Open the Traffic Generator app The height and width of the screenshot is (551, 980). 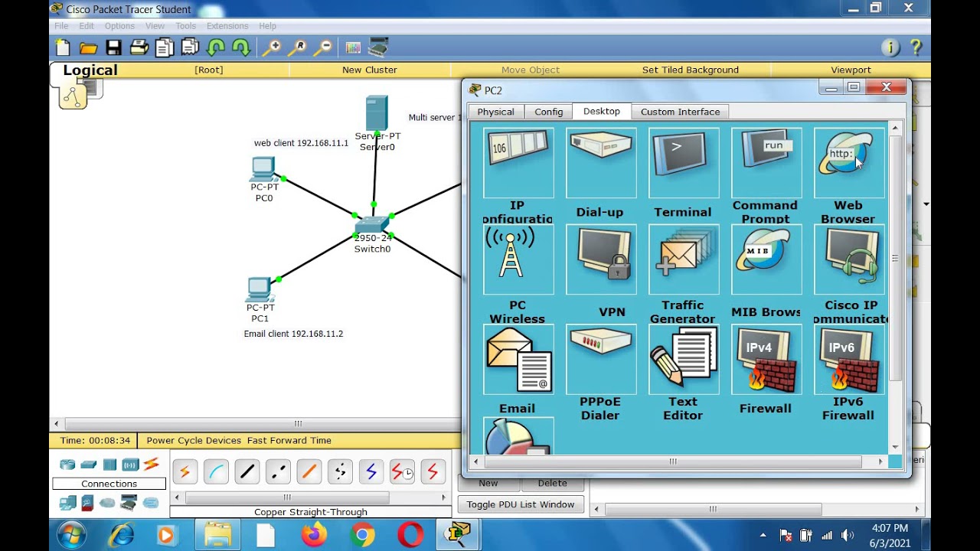[x=684, y=259]
